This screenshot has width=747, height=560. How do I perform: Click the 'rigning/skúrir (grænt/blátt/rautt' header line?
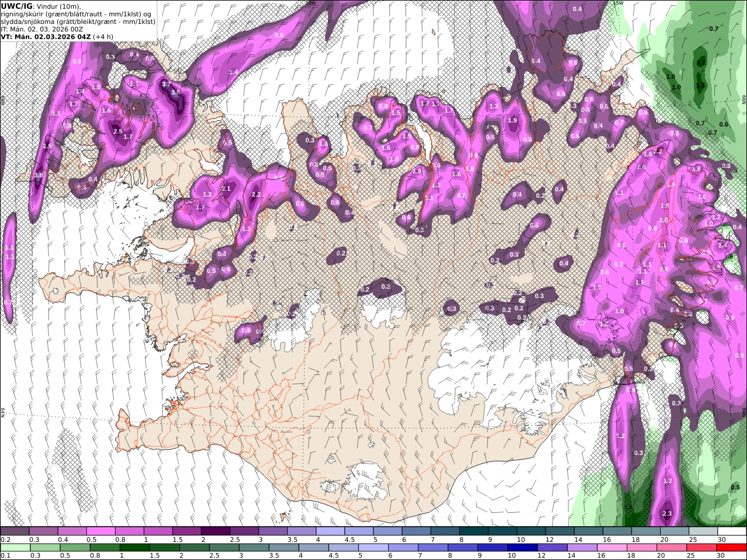pos(76,14)
